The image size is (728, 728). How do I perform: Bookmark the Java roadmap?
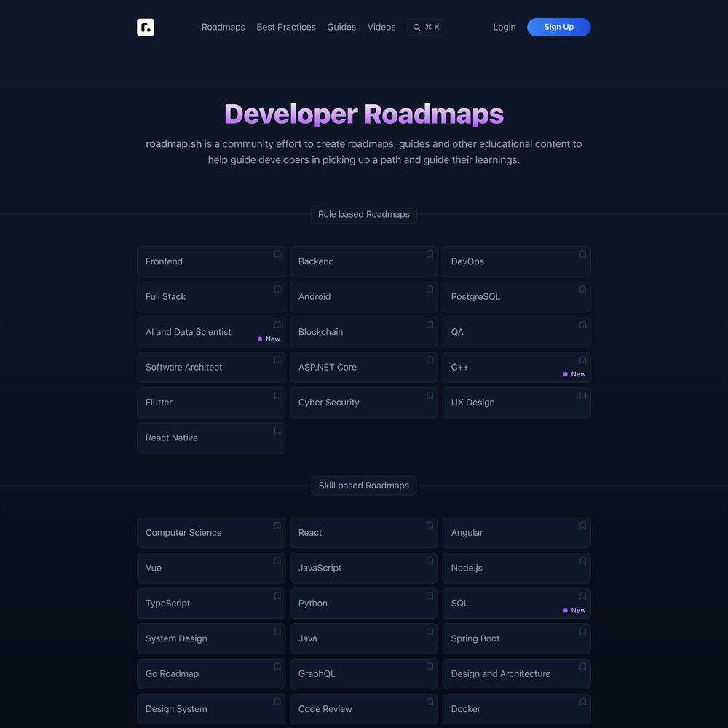pos(430,631)
